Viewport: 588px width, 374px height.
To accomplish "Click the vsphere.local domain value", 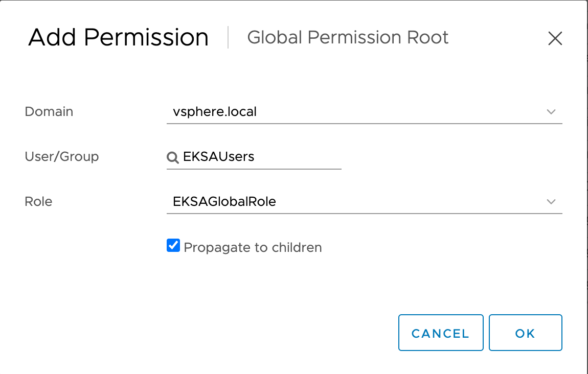I will [x=213, y=111].
